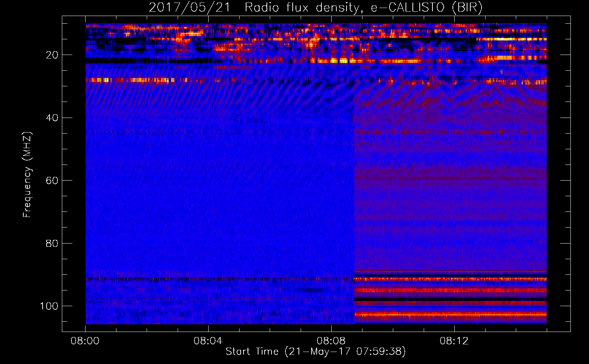This screenshot has width=589, height=364.
Task: Click the '08:12' time tick label
Action: 454,341
